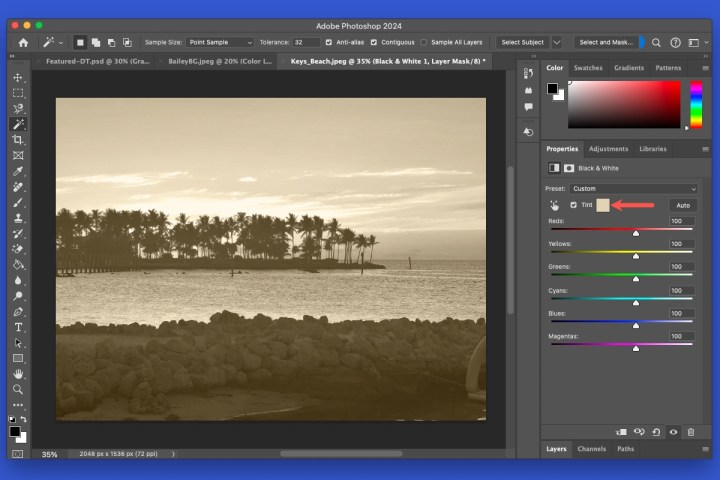Click the Home icon in options bar
The height and width of the screenshot is (480, 720).
pyautogui.click(x=23, y=43)
